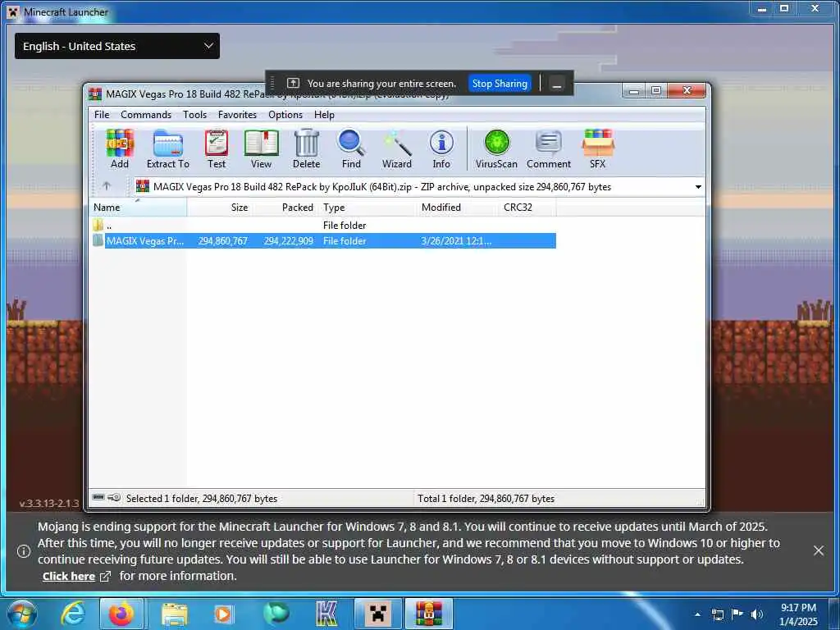Sort by Packed column header

285,208
